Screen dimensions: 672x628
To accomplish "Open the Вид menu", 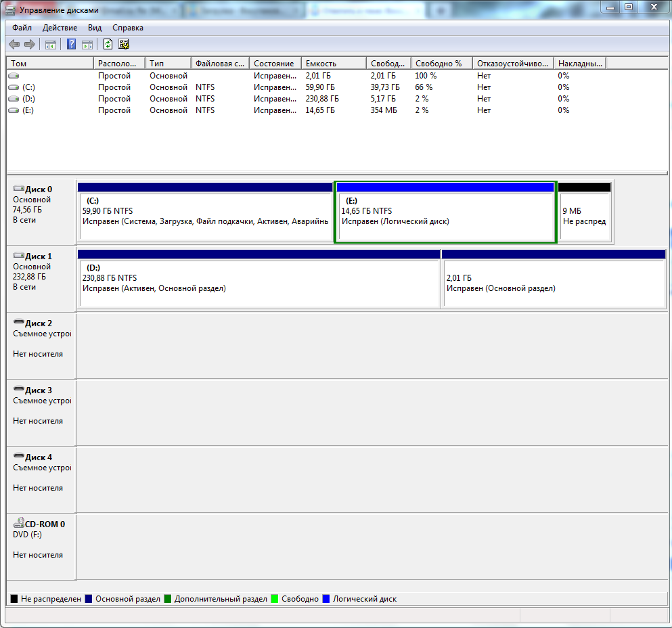I will tap(95, 28).
